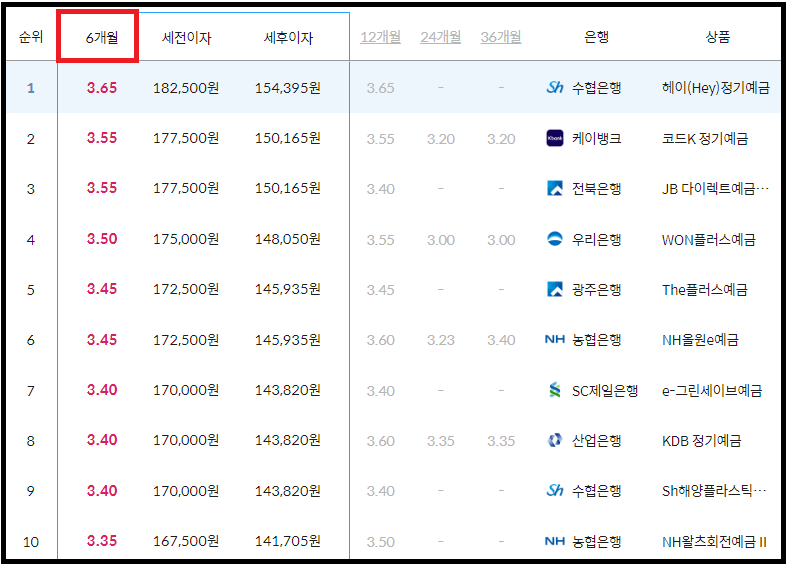Open the WON플러스예금 product

pyautogui.click(x=709, y=240)
